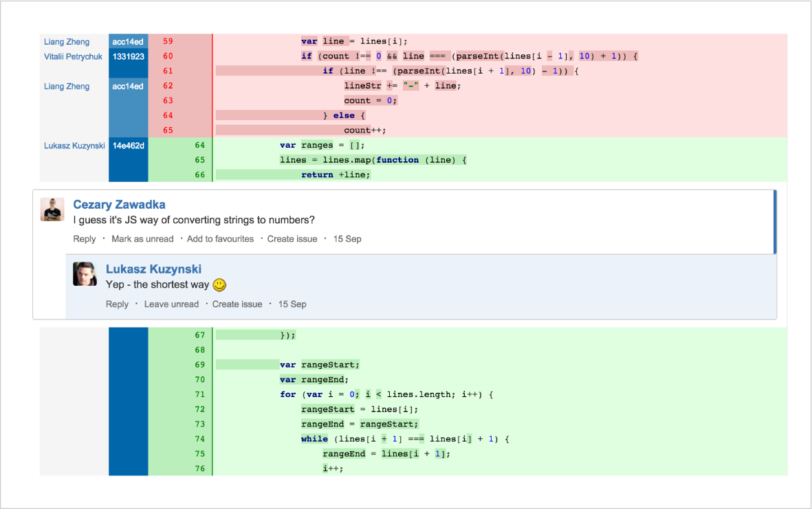Click Lukasz Kuzynski's avatar in the reply
This screenshot has width=812, height=509.
[85, 273]
